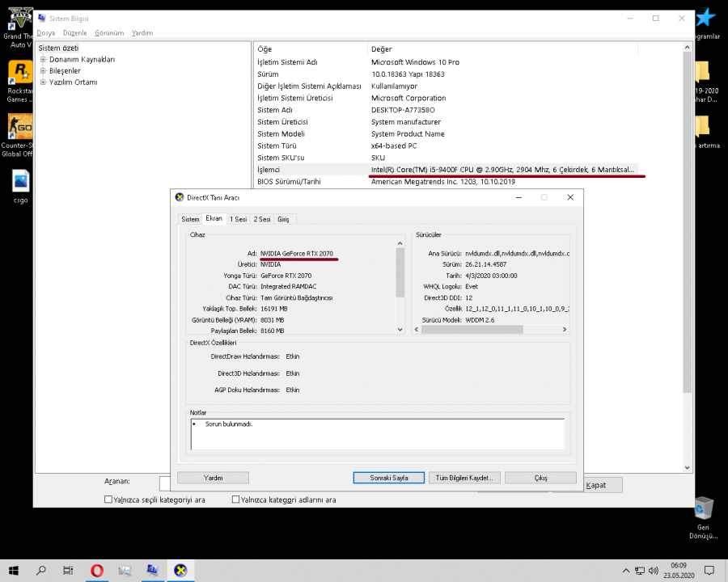728x582 pixels.
Task: Open the photo viewer taskbar icon
Action: coord(125,571)
